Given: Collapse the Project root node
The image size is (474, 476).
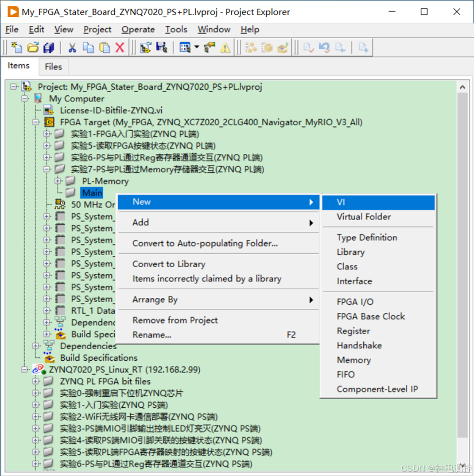Looking at the screenshot, I should click(13, 87).
